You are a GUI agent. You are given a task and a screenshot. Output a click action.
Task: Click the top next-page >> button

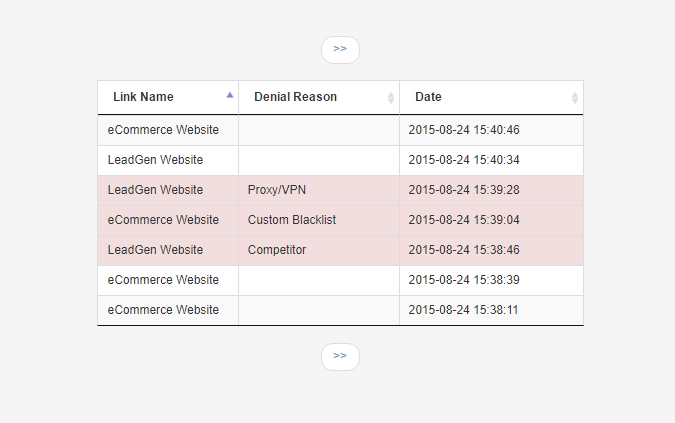340,49
